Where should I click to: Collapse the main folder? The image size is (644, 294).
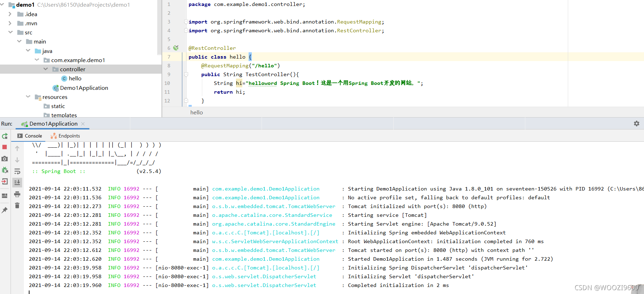[19, 41]
